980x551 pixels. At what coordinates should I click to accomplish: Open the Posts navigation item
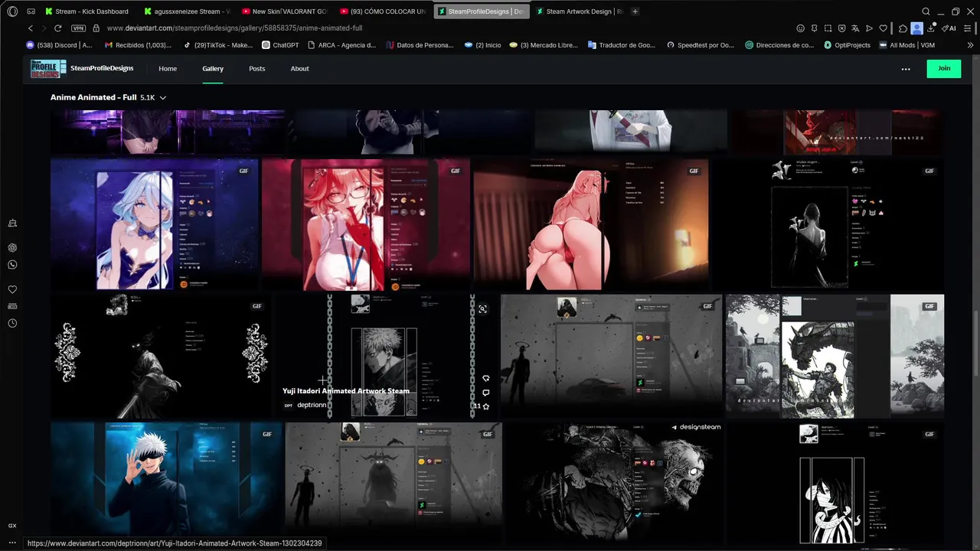pyautogui.click(x=256, y=68)
